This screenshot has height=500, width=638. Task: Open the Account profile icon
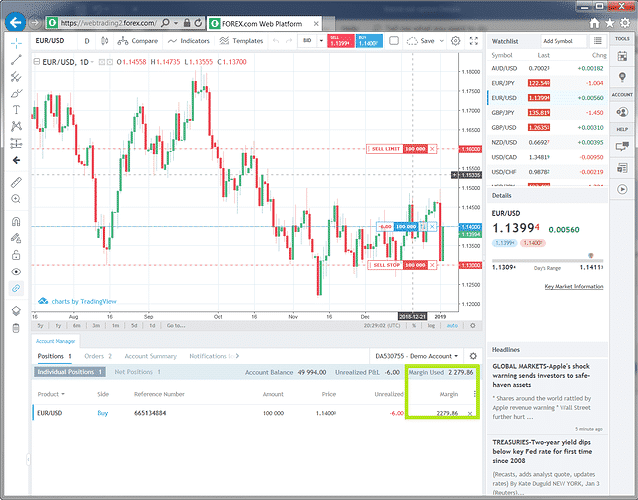click(622, 111)
